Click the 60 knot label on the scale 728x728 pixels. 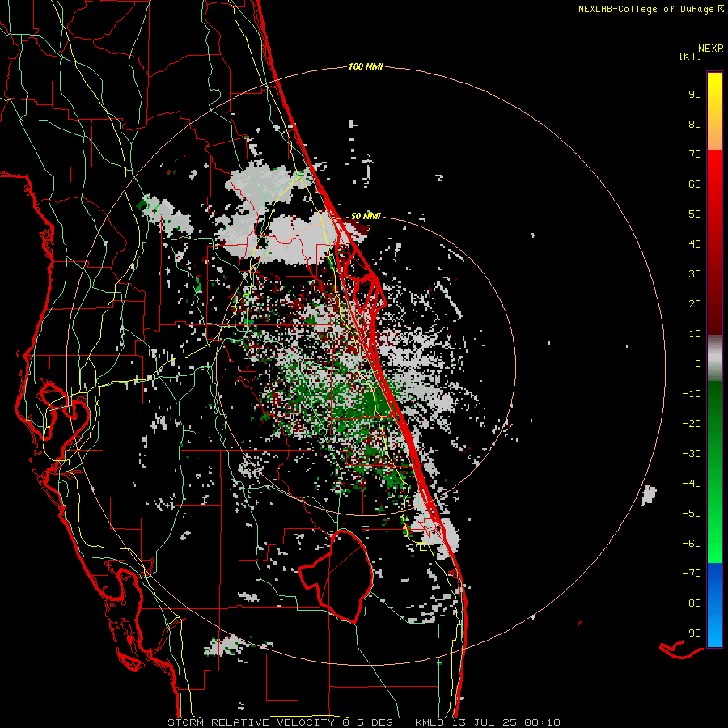695,184
